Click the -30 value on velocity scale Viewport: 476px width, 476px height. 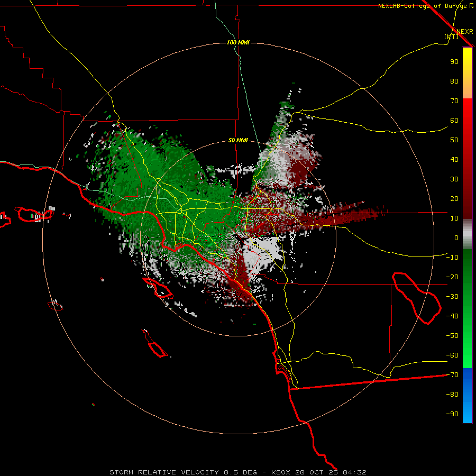(x=452, y=297)
